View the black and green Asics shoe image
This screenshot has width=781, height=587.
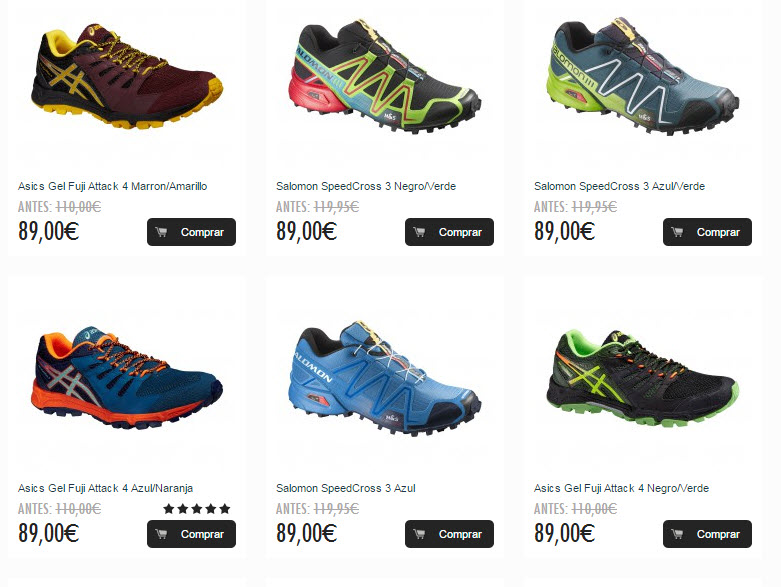tap(643, 377)
